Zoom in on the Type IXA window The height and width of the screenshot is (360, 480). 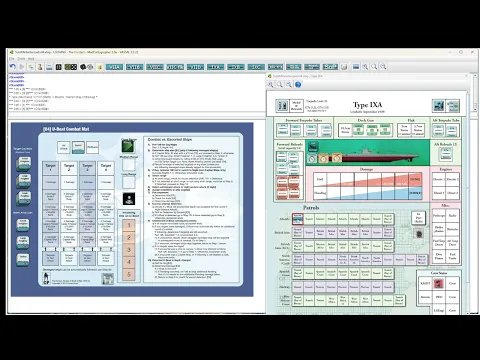coord(270,85)
